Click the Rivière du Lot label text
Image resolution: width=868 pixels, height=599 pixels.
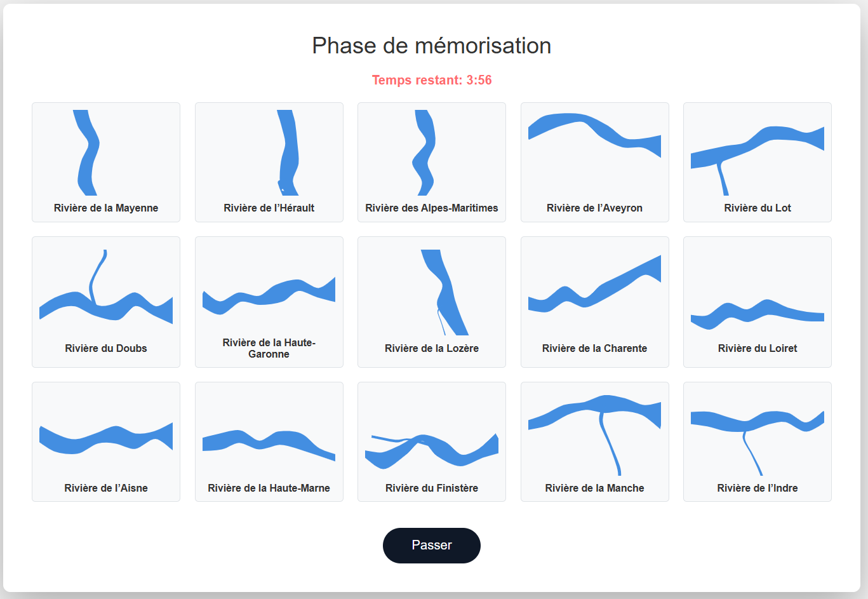pos(757,208)
